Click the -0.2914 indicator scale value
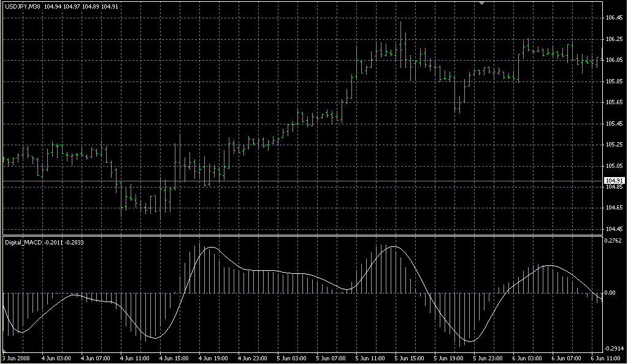The height and width of the screenshot is (364, 628). 614,348
